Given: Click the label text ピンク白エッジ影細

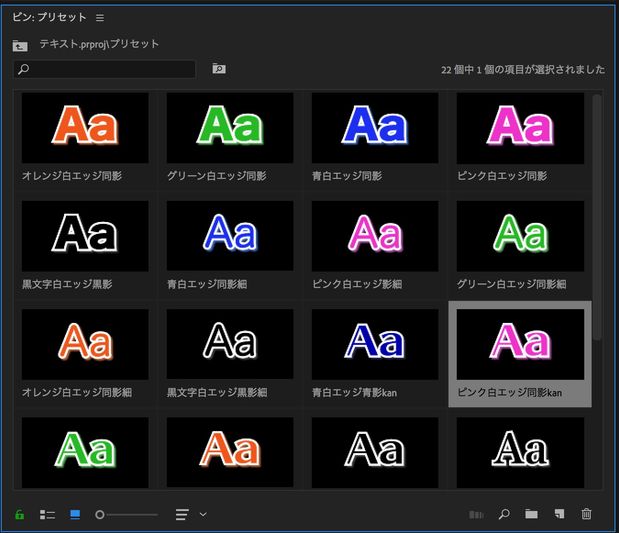Looking at the screenshot, I should pos(357,284).
